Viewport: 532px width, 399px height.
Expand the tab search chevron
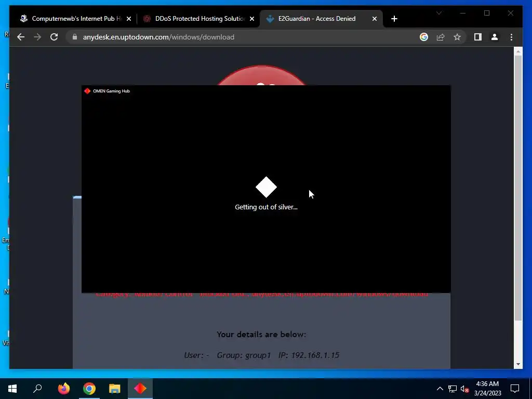pos(439,13)
